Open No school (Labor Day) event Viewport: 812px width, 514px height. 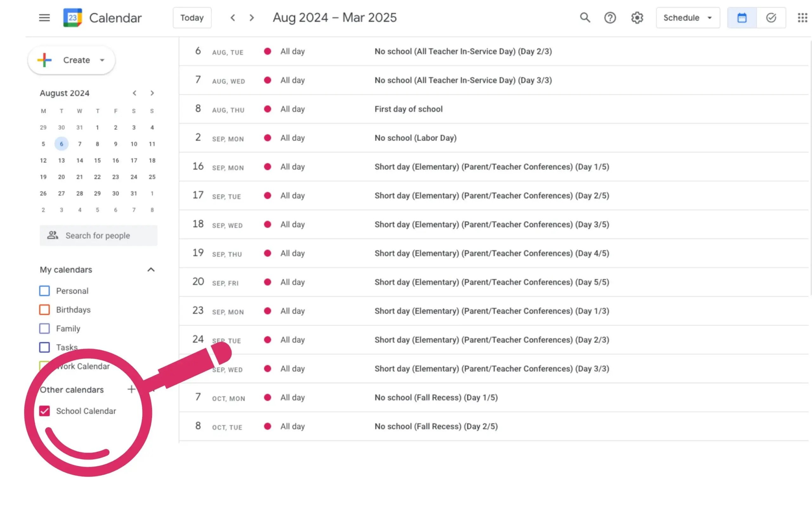tap(416, 138)
